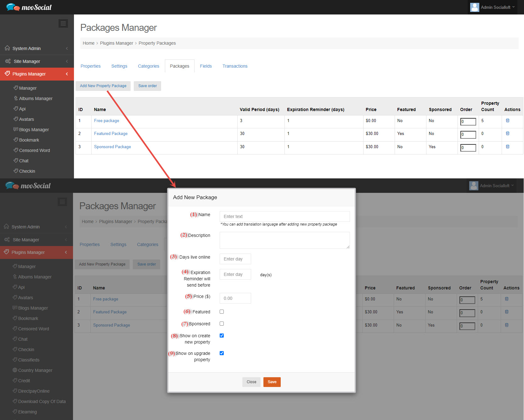Click the Classifieds plugin icon in lower sidebar
The image size is (524, 420).
coord(15,360)
